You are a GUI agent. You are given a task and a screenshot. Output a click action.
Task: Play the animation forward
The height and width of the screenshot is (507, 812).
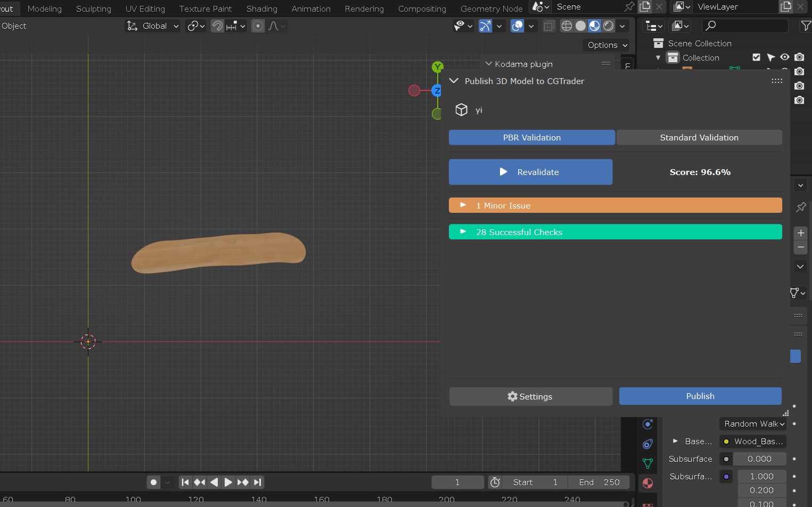click(228, 483)
